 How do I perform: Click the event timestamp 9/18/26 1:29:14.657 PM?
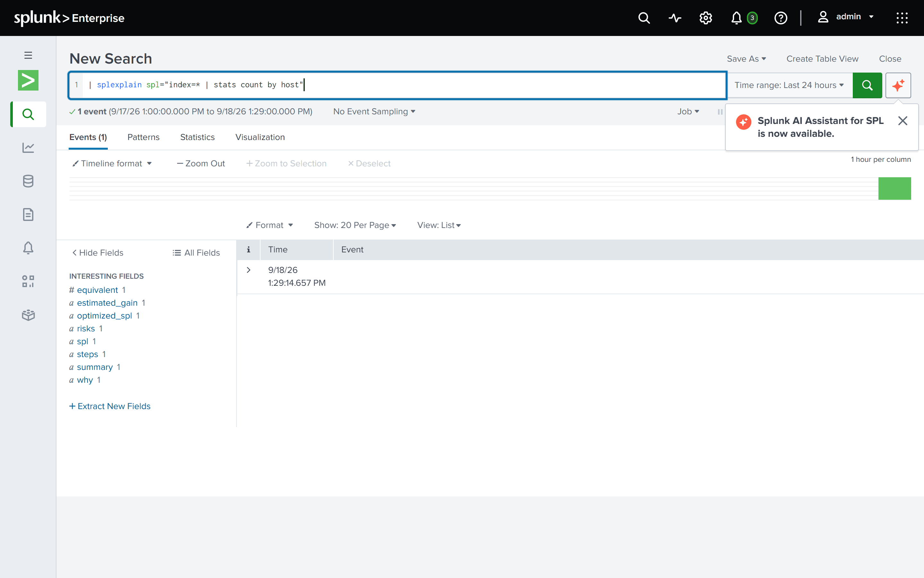pos(297,276)
